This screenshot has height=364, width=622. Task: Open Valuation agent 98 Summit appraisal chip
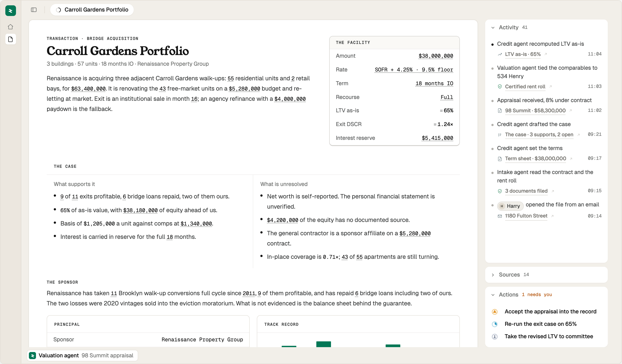(82, 355)
